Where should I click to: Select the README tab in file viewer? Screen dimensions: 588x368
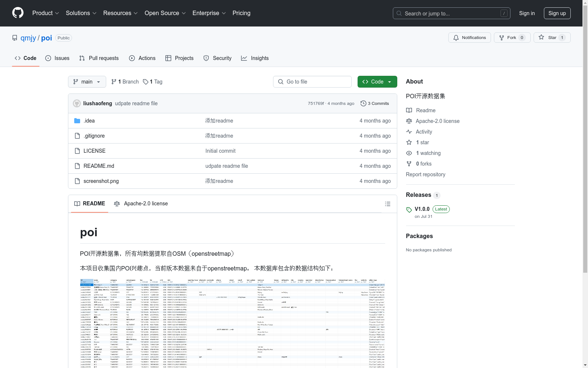90,204
